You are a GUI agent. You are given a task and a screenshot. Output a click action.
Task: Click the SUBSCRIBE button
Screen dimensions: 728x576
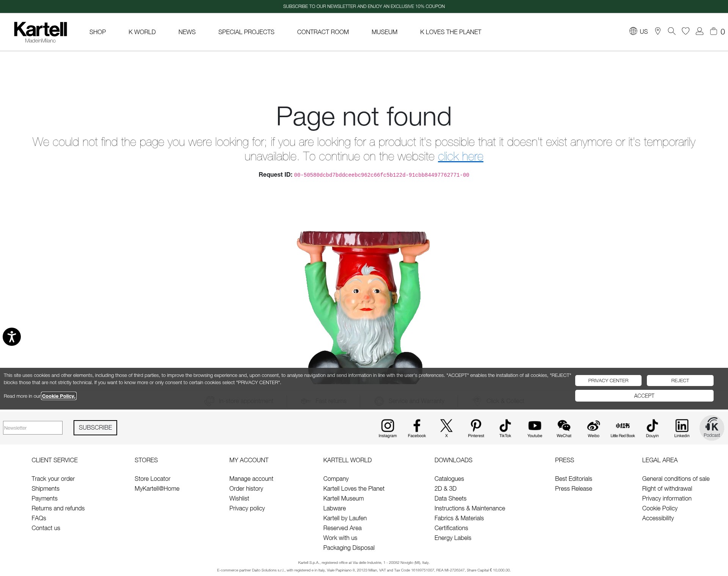coord(95,427)
